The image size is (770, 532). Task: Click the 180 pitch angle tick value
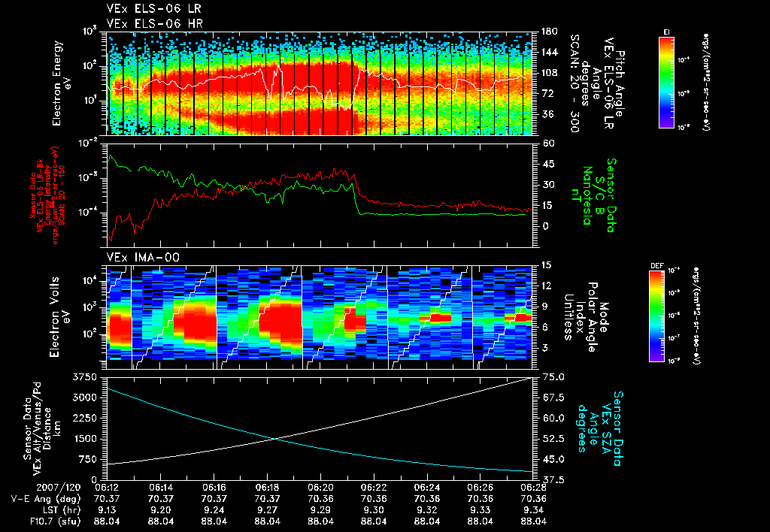549,32
